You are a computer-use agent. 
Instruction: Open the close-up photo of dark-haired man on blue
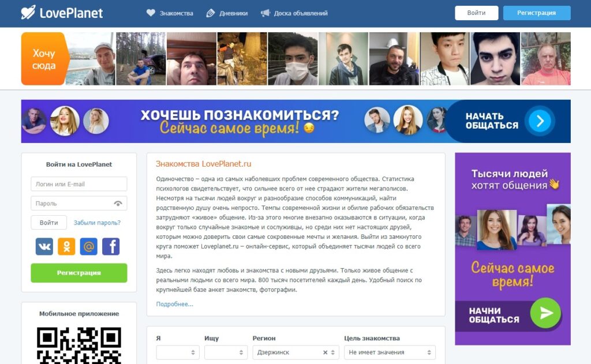coord(495,59)
